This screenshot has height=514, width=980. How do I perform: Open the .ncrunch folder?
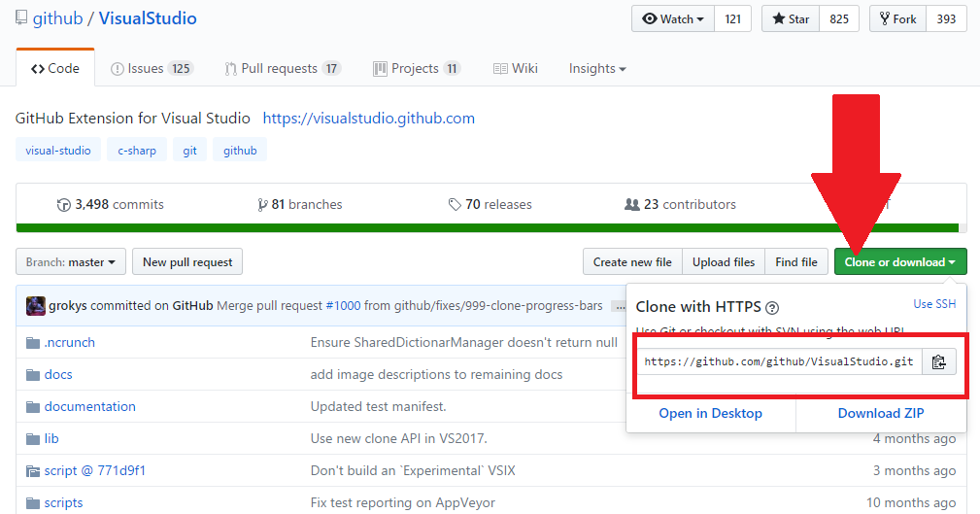tap(69, 343)
